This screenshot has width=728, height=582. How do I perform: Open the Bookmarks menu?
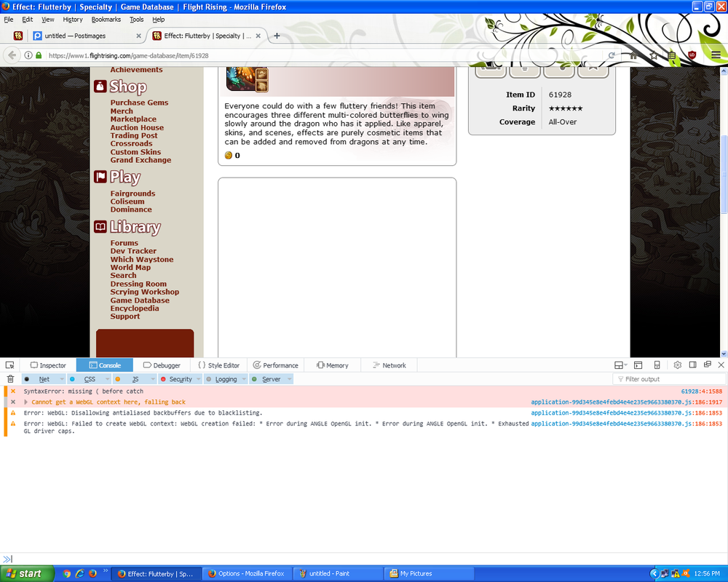[106, 20]
